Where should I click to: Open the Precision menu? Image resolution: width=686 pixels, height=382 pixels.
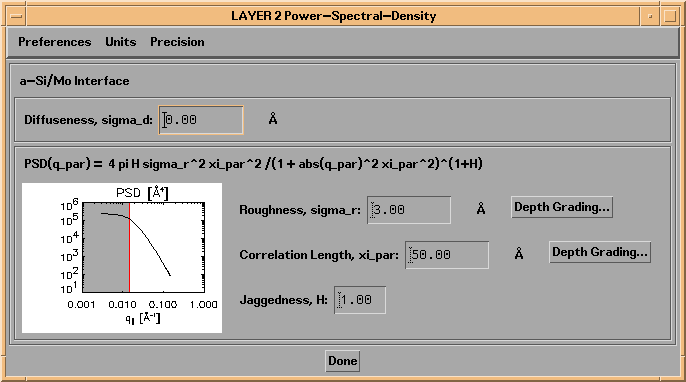pos(177,42)
